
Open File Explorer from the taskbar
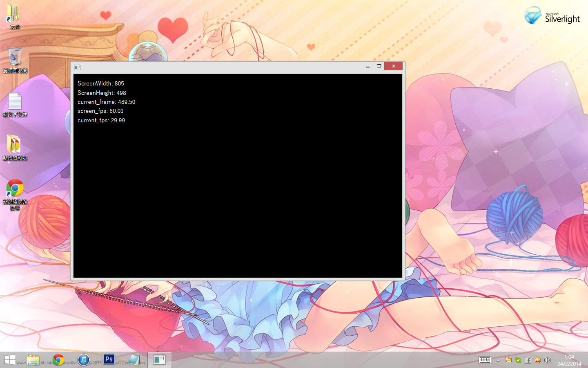click(x=33, y=360)
